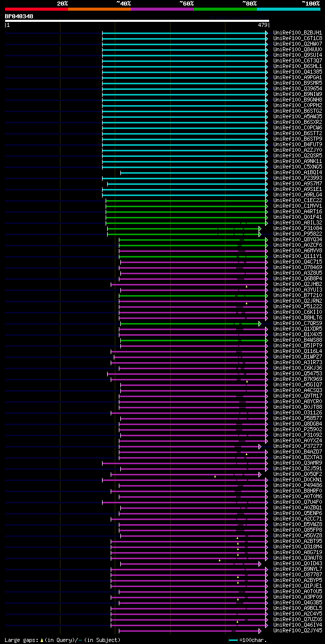Image resolution: width=325 pixels, height=644 pixels.
Task: Click the white query sequence scale bar
Action: [137, 21]
